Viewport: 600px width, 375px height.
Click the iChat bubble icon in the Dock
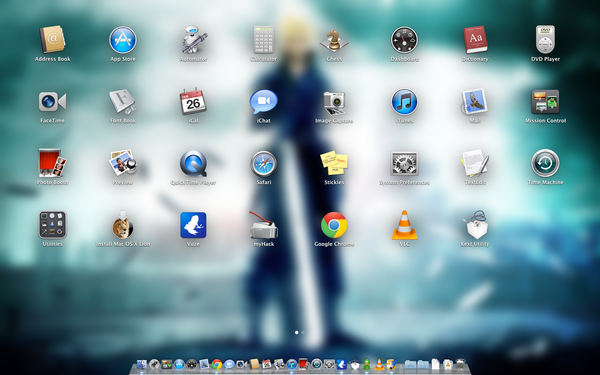(x=229, y=364)
